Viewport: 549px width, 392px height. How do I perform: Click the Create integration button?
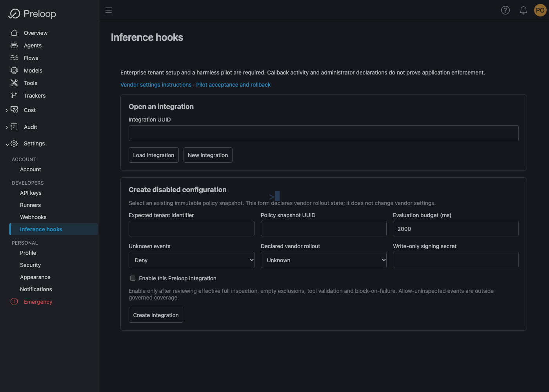point(156,315)
